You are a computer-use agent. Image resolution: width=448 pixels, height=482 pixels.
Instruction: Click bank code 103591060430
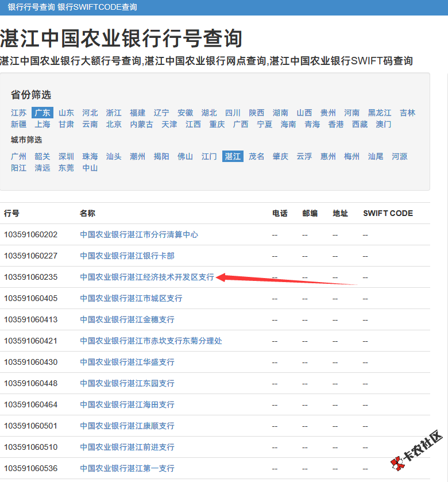pyautogui.click(x=30, y=362)
